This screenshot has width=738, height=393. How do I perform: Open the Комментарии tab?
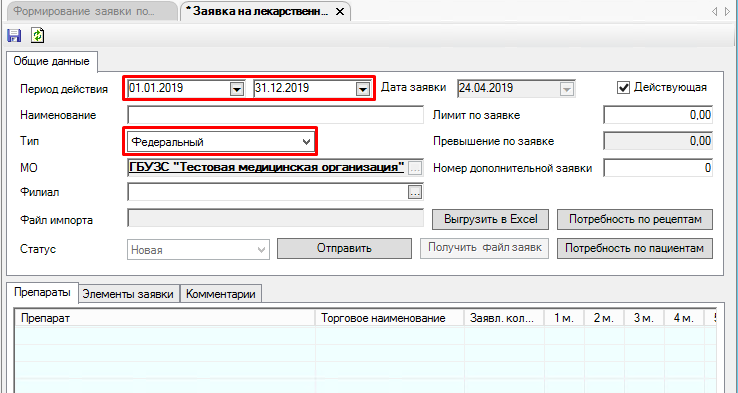(221, 294)
